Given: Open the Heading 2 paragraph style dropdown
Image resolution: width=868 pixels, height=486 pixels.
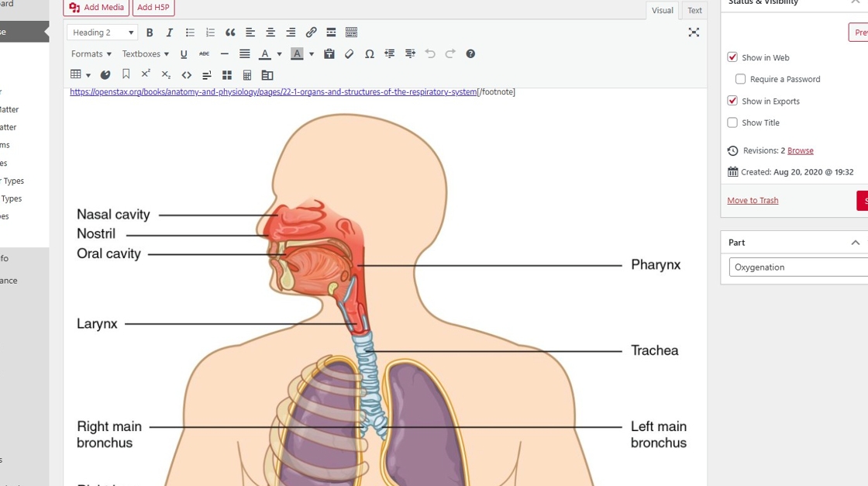Looking at the screenshot, I should [x=102, y=33].
